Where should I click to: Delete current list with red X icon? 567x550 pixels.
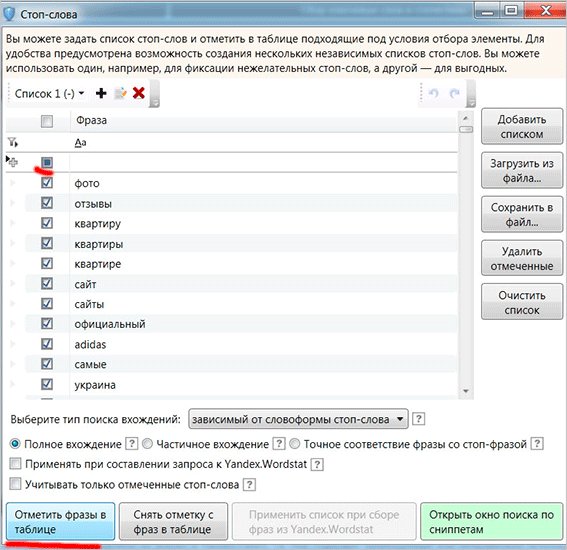pos(139,93)
